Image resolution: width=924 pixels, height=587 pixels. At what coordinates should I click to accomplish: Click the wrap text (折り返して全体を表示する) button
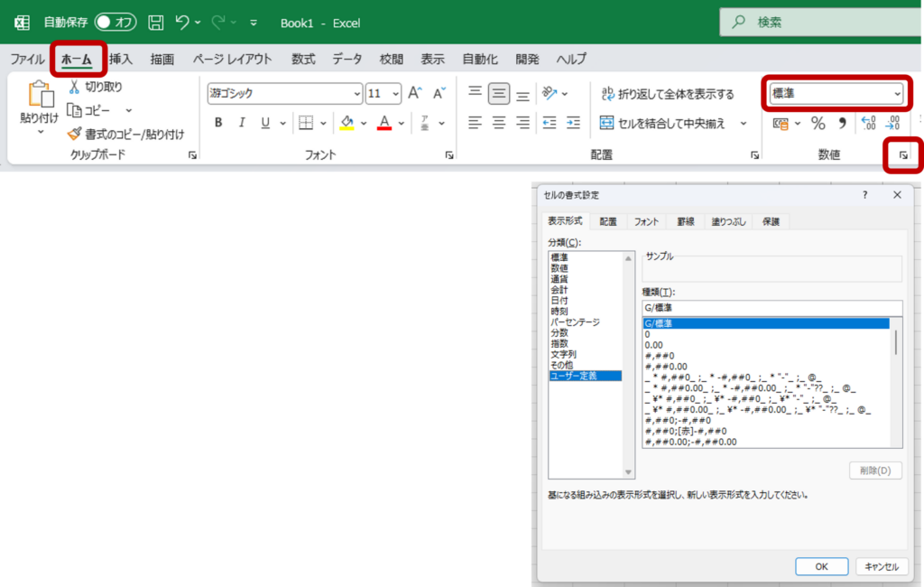click(668, 94)
